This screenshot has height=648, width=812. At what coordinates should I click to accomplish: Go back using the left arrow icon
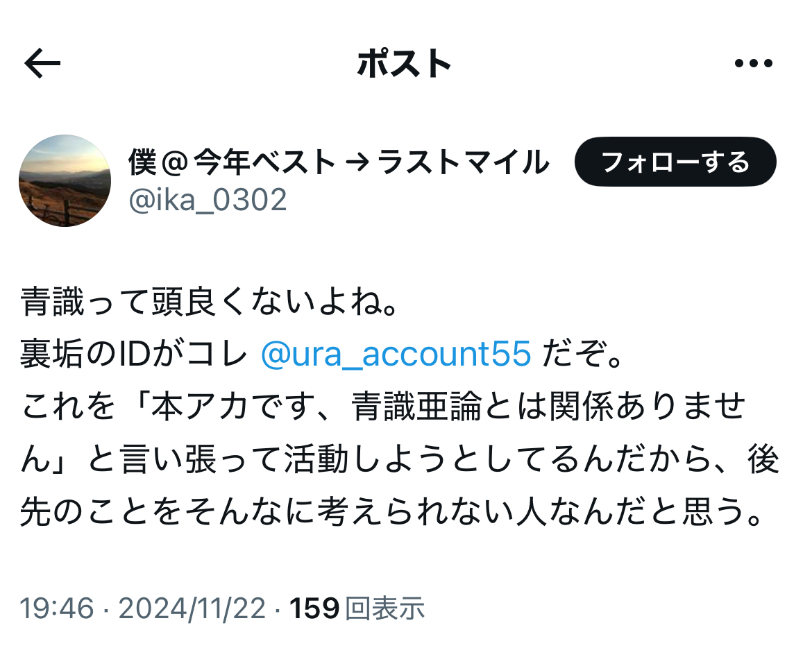[42, 63]
